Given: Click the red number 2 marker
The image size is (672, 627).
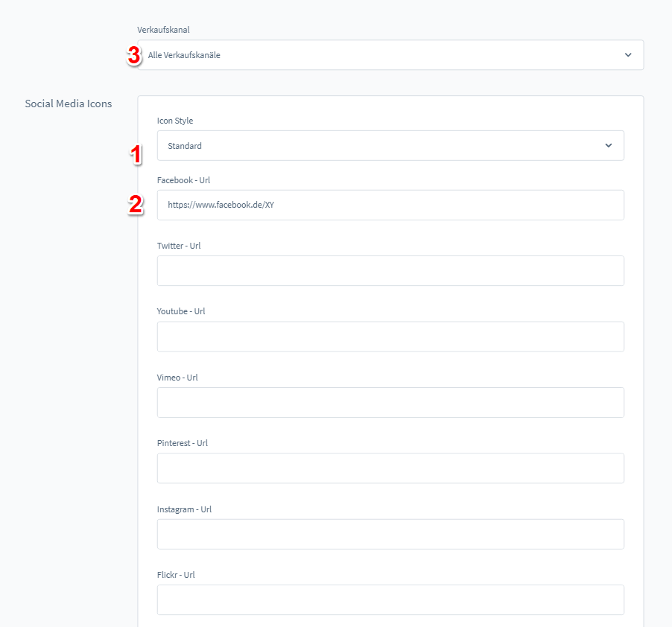Looking at the screenshot, I should [x=136, y=205].
